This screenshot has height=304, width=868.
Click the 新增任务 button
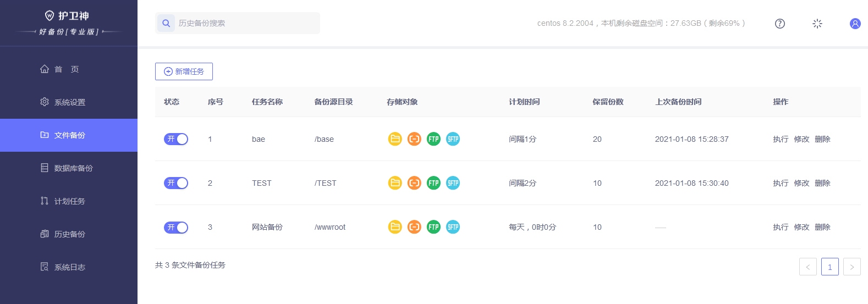click(x=184, y=71)
